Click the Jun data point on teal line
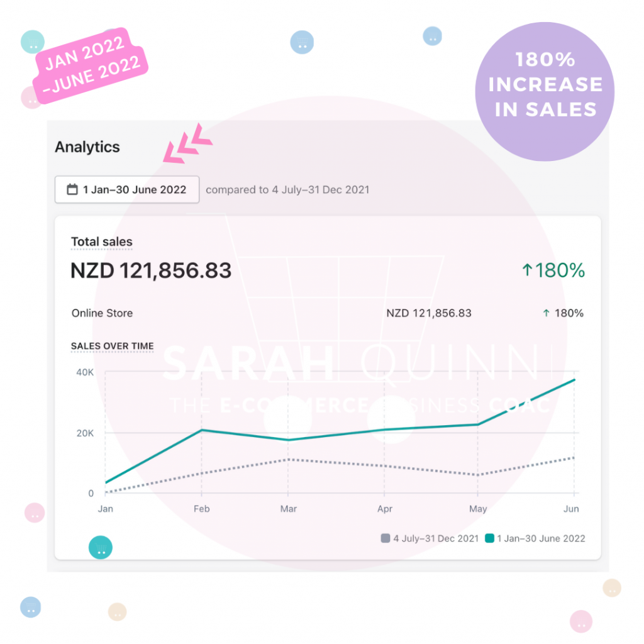This screenshot has width=644, height=644. 574,380
